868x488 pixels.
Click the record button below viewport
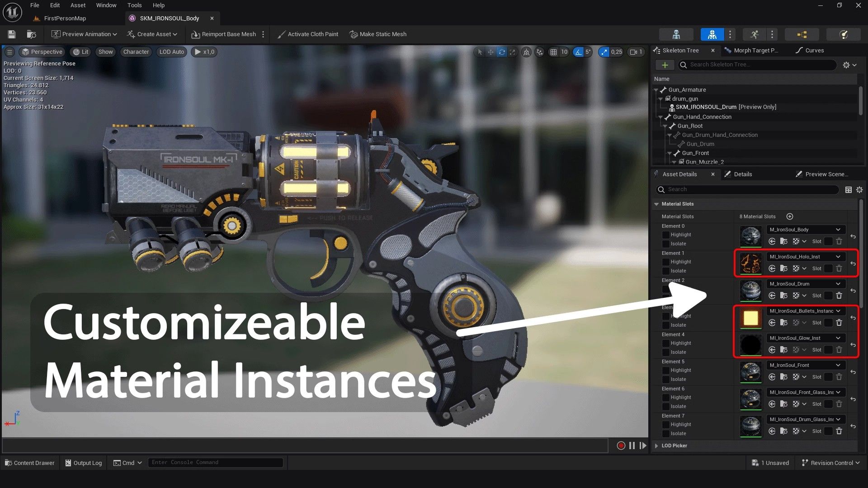(x=621, y=446)
